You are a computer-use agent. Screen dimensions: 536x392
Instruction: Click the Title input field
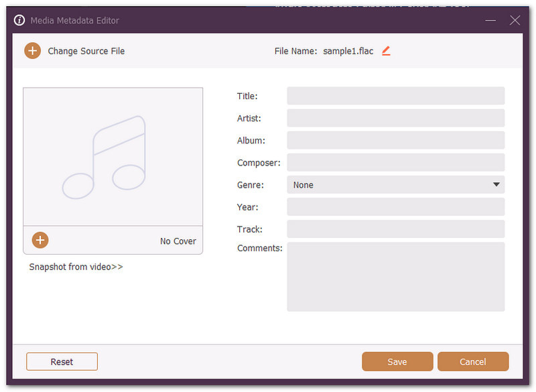tap(395, 96)
